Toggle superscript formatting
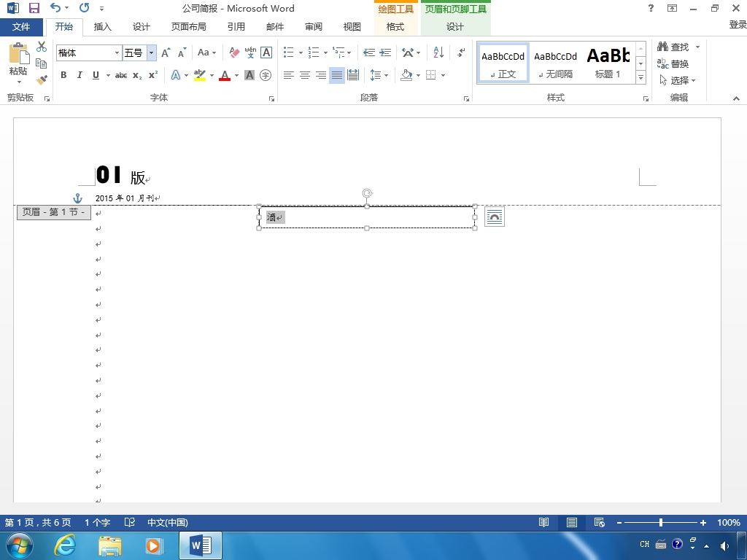 click(x=153, y=75)
